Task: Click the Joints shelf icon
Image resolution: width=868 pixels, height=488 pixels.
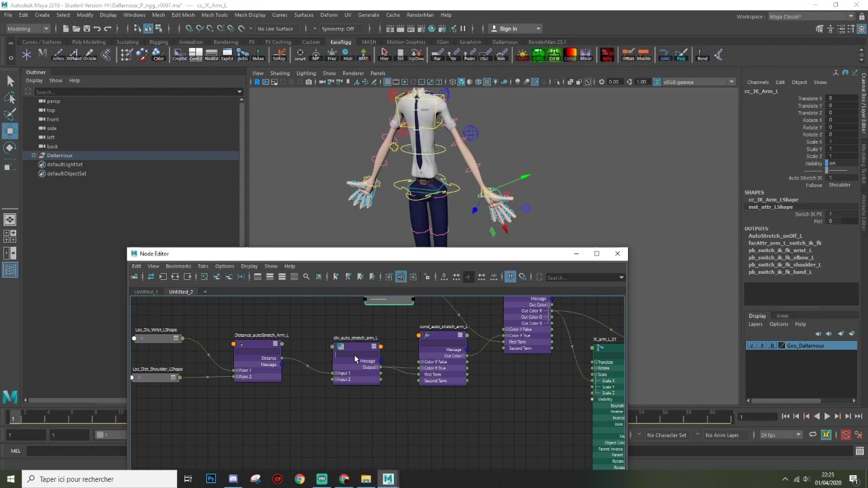Action: [58, 55]
